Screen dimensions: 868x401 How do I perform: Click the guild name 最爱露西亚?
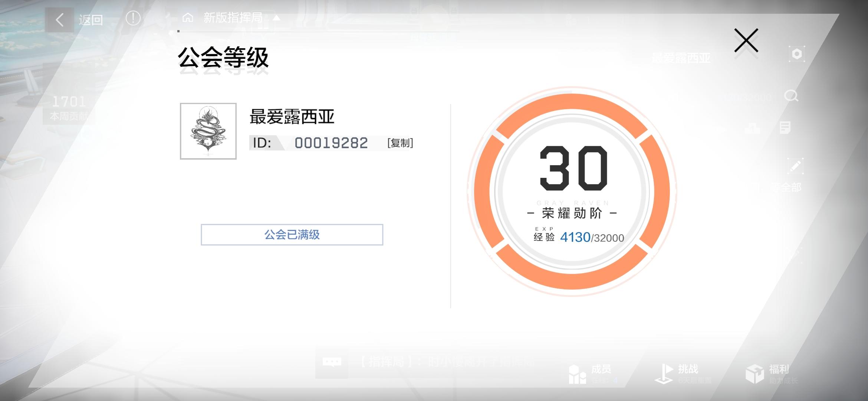[292, 117]
